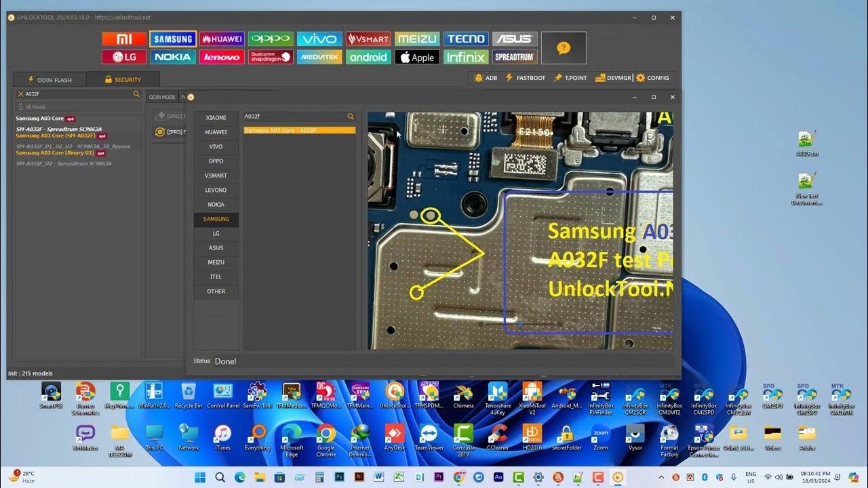Choose LEVONO in test point brand list
The height and width of the screenshot is (488, 868).
[216, 190]
